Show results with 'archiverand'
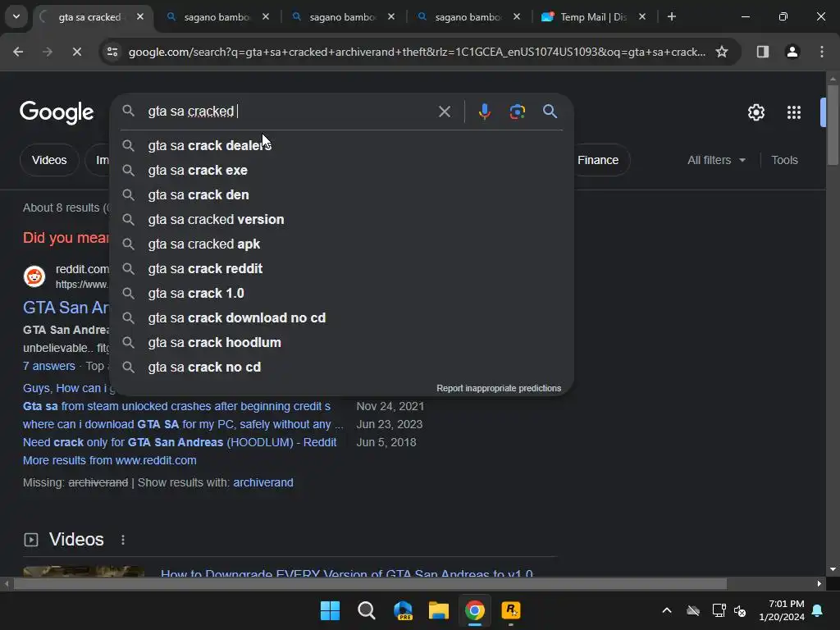Screen dimensions: 840x630 click(263, 482)
